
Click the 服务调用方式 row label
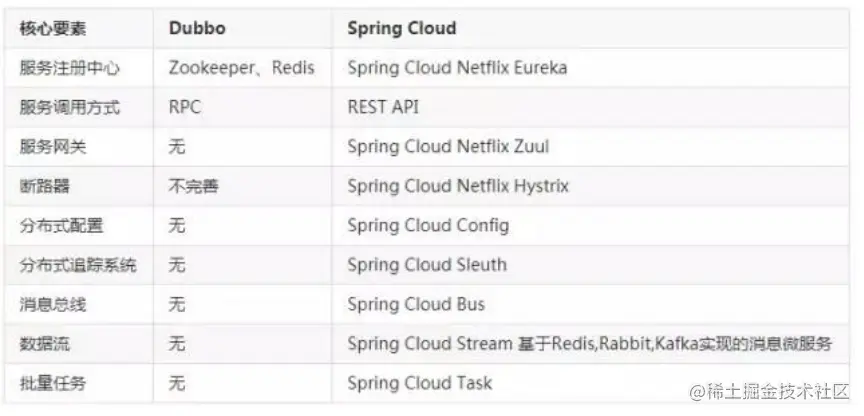[x=68, y=107]
